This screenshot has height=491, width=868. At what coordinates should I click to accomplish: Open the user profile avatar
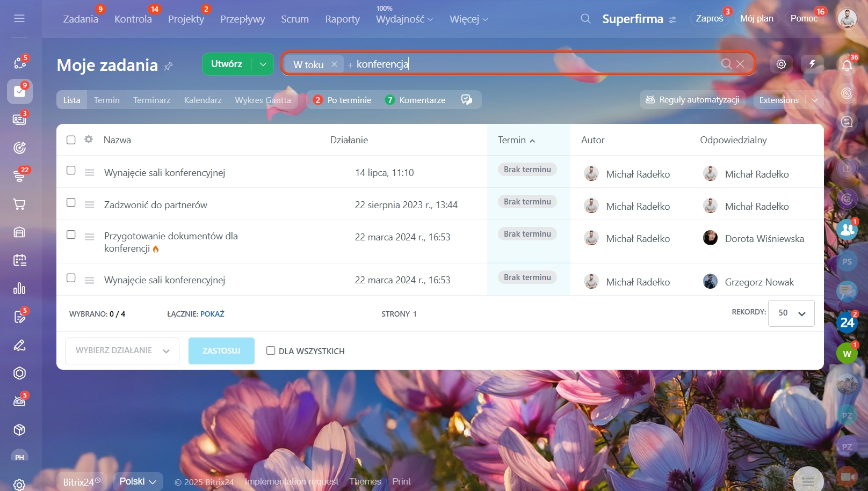[847, 19]
